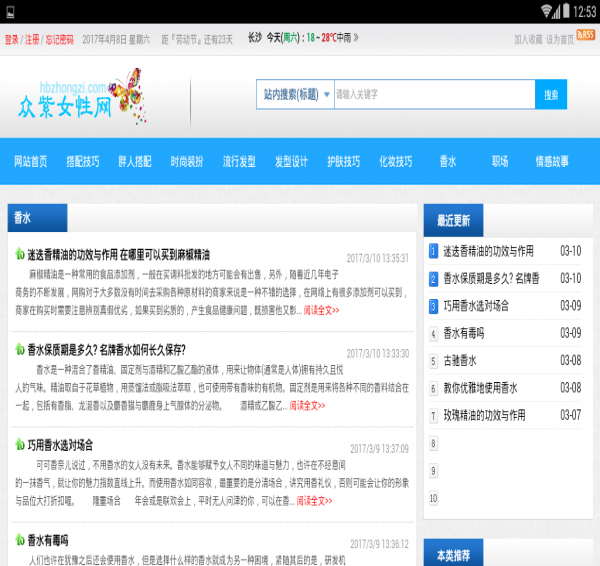Click rank badge 5 in 最近更新 list

tap(433, 361)
